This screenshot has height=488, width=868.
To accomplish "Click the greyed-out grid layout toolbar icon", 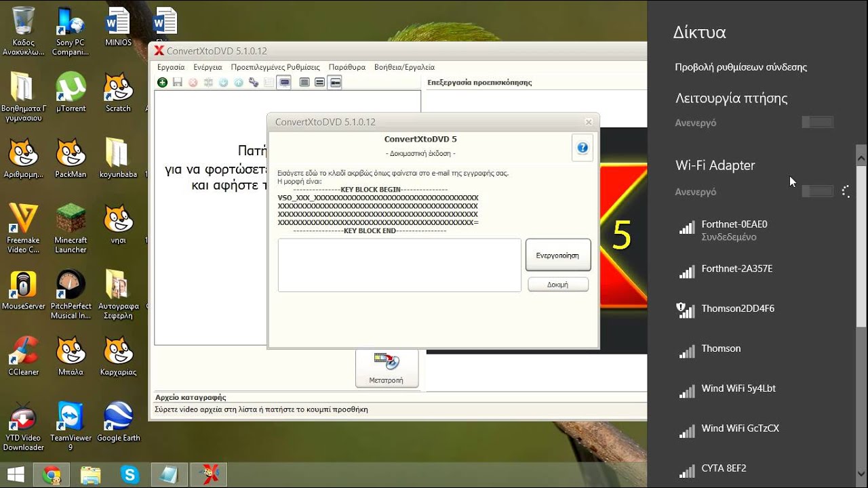I will (x=269, y=83).
